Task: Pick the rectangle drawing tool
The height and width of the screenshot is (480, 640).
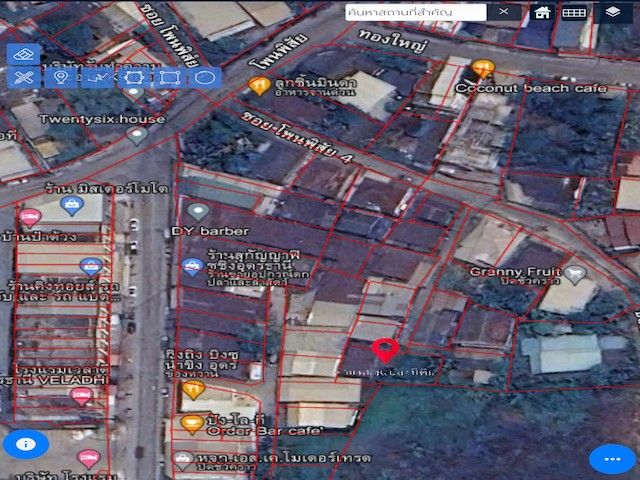Action: coord(168,77)
